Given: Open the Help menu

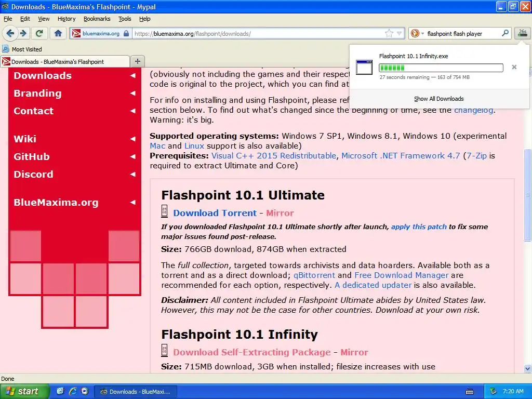Looking at the screenshot, I should (144, 19).
